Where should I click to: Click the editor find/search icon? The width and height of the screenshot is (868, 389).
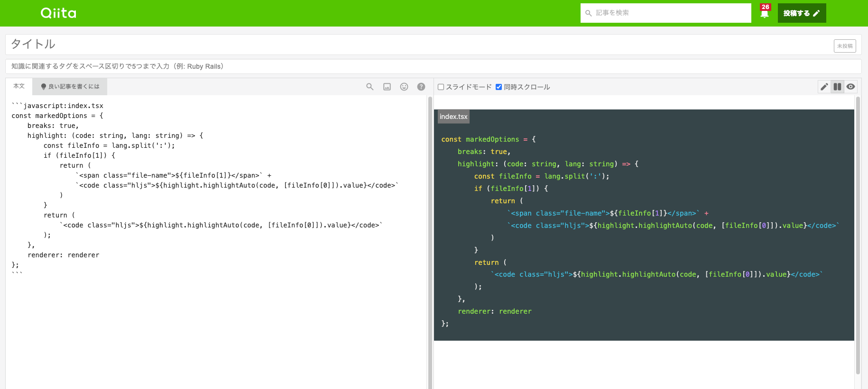[x=370, y=87]
